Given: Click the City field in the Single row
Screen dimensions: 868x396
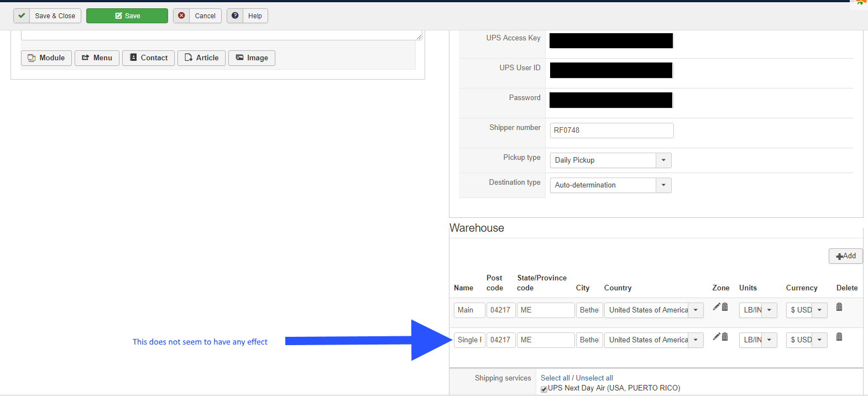Looking at the screenshot, I should [589, 340].
